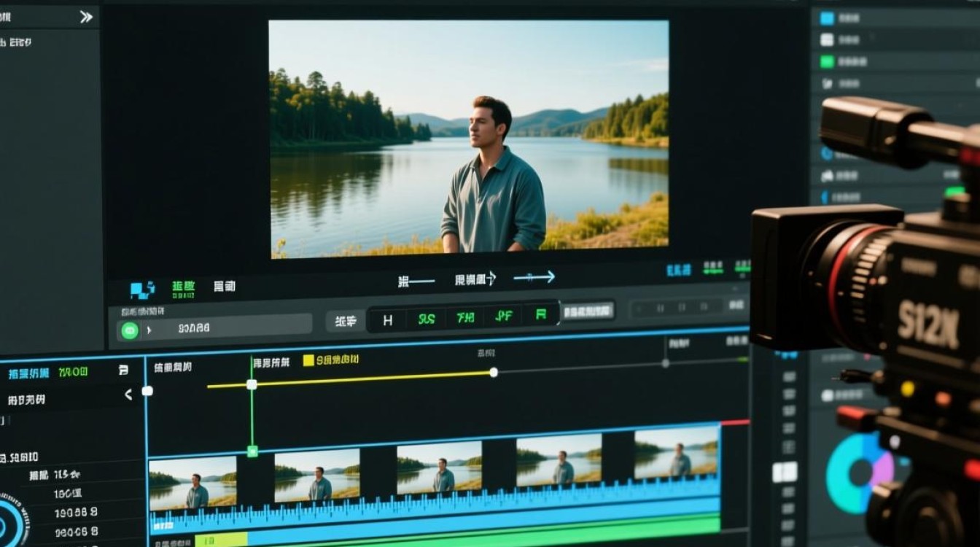Open the white tab right of the green tab
The height and width of the screenshot is (547, 980).
(225, 286)
